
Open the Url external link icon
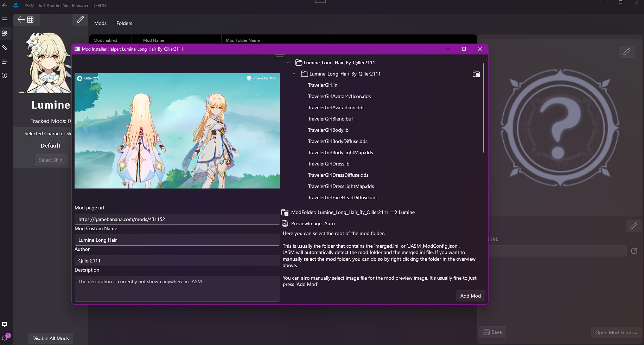[634, 251]
